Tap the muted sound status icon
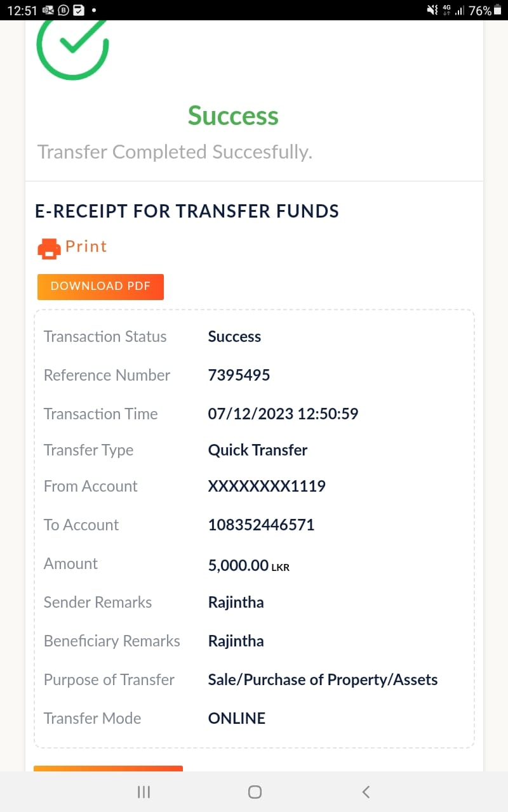The image size is (508, 812). (x=432, y=10)
